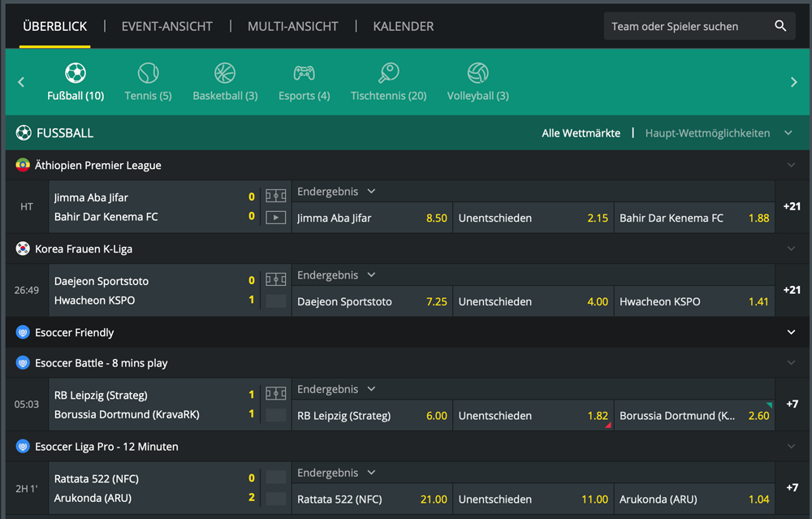Collapse Esoccer Liga Pro - 12 Minuten section

791,446
